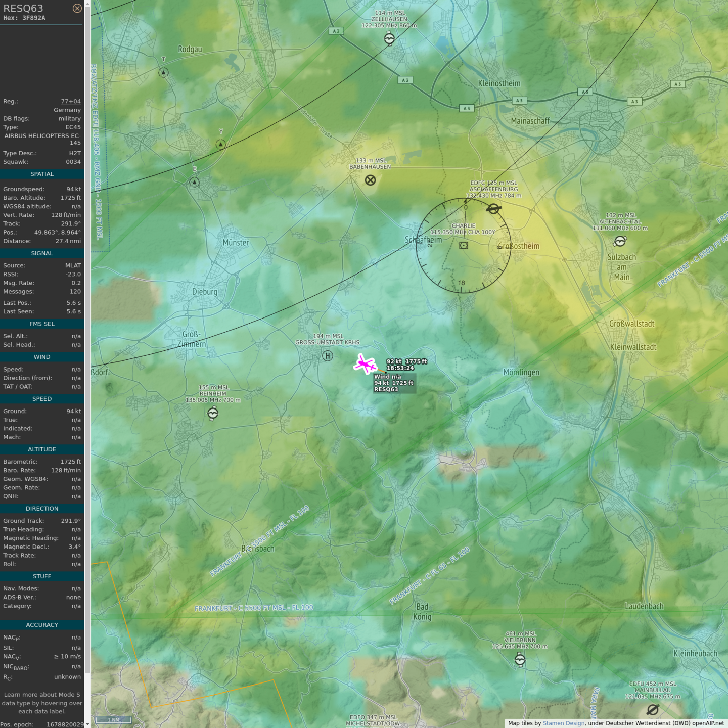Select reporting point Y triangle marker
This screenshot has width=728, height=728.
220,145
